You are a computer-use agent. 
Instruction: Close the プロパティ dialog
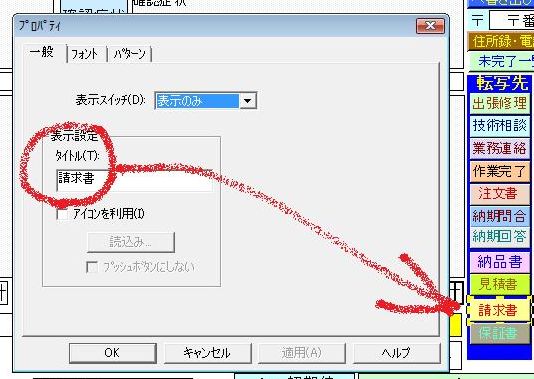coord(430,26)
